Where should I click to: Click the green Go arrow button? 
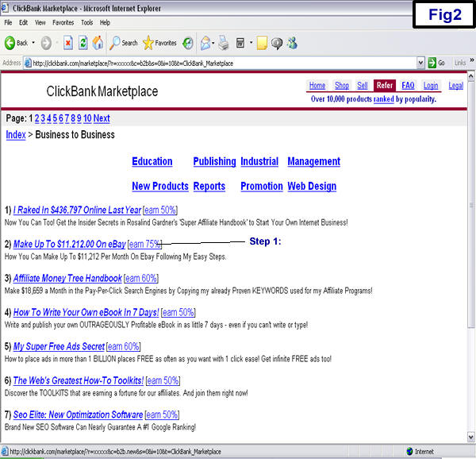point(432,63)
